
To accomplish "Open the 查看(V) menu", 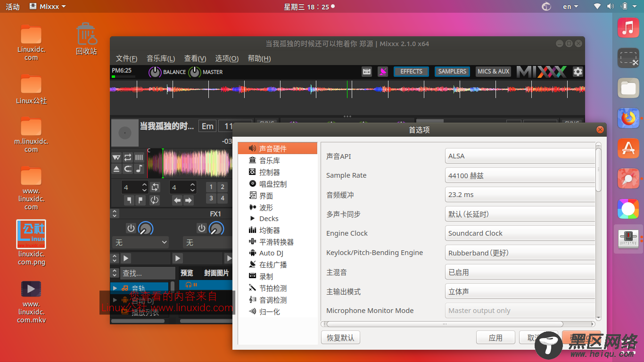I will click(x=195, y=58).
